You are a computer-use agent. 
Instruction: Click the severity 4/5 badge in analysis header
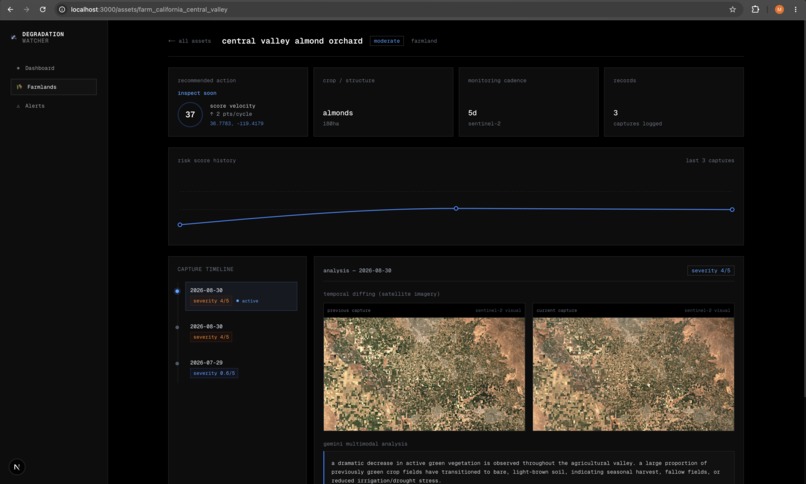coord(710,270)
